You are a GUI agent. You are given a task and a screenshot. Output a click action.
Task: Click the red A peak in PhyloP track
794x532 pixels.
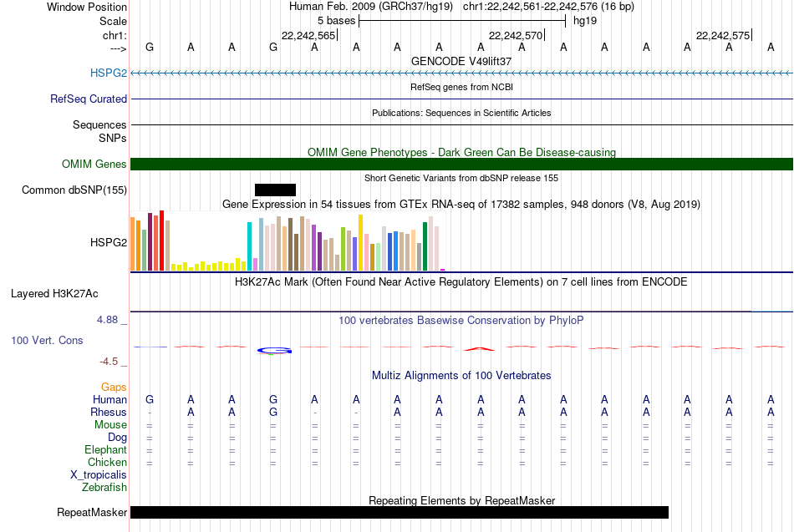click(479, 349)
